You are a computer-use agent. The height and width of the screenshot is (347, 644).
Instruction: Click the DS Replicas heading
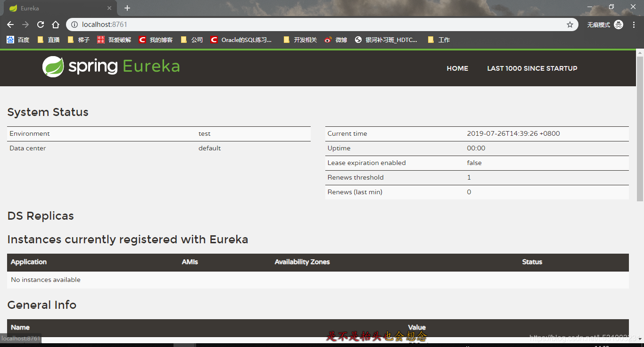coord(41,216)
